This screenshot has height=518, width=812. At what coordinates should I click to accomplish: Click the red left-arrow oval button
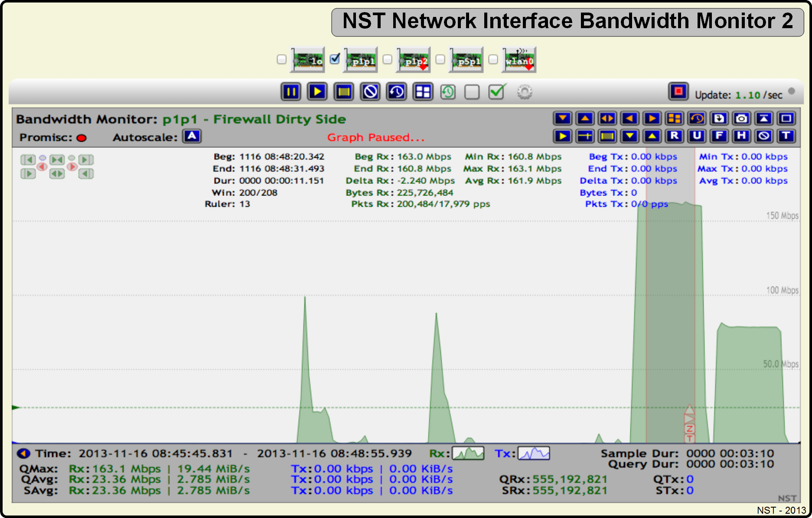click(42, 167)
